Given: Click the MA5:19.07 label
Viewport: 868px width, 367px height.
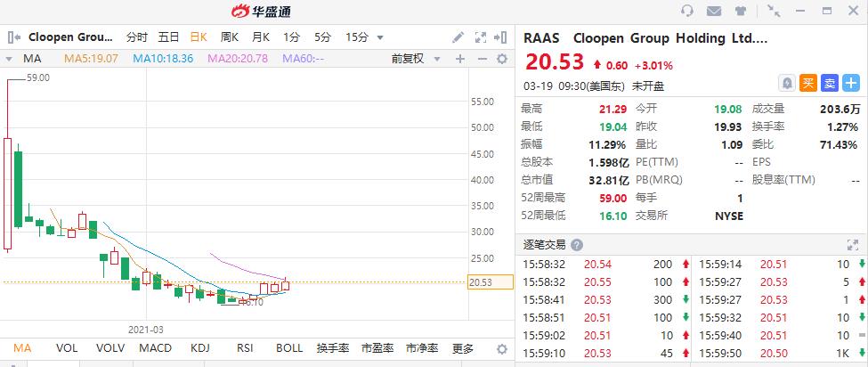Looking at the screenshot, I should coord(91,59).
